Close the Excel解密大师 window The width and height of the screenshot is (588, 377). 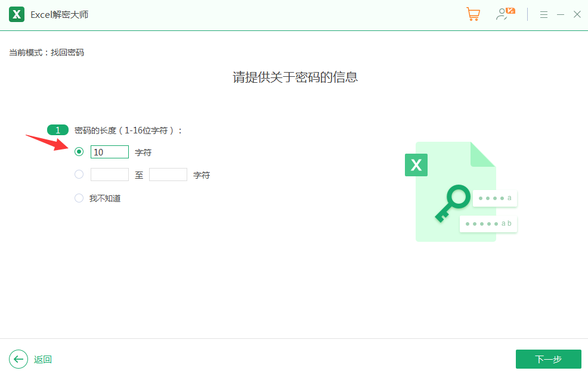point(577,15)
